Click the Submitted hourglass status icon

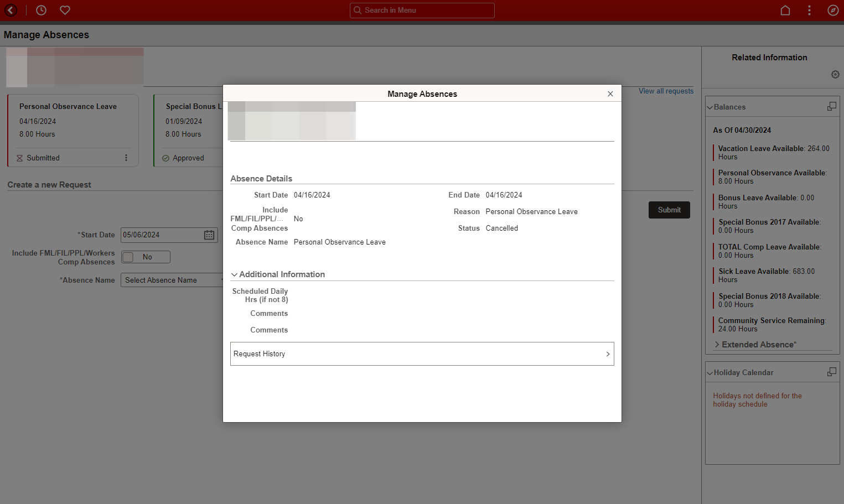tap(19, 158)
